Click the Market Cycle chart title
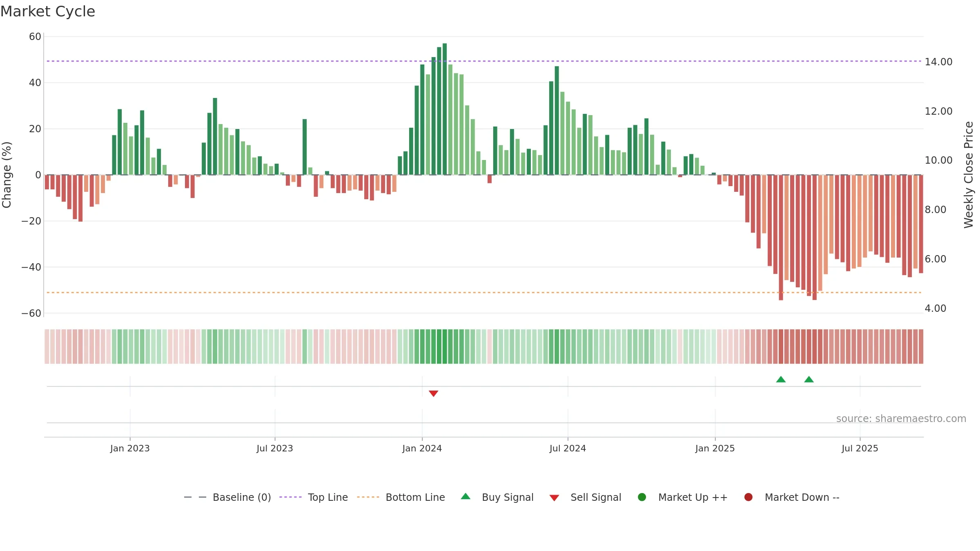The width and height of the screenshot is (980, 551). tap(48, 11)
